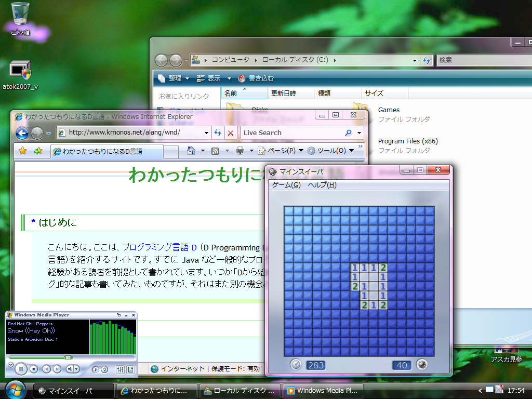Screen dimensions: 532x399
Task: Open the Live Search provider dropdown
Action: coord(360,132)
